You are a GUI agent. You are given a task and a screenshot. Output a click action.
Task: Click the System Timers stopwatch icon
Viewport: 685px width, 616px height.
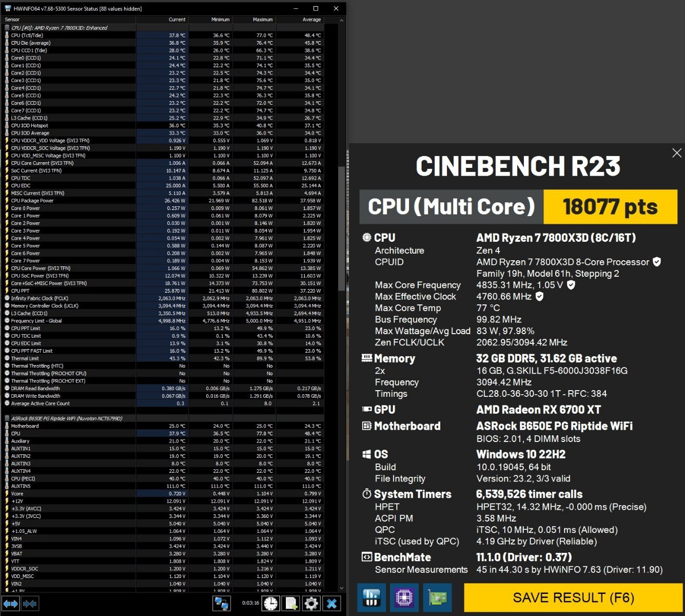point(367,494)
